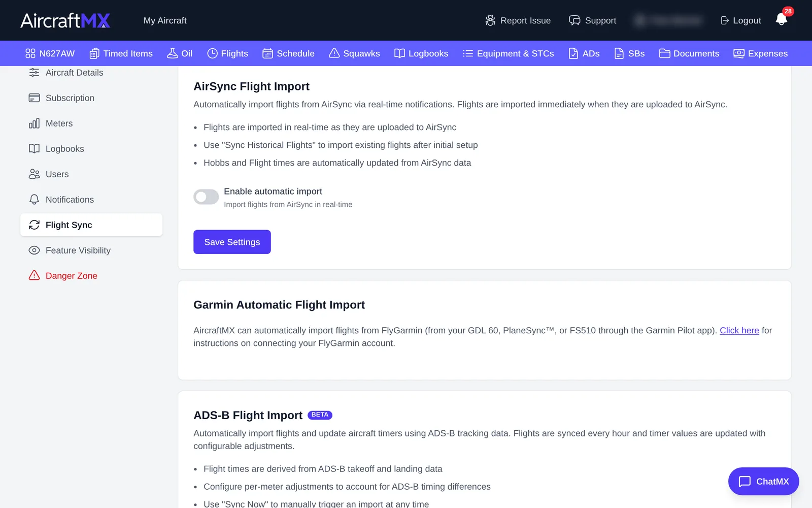Click the Squawks warning triangle icon
Image resolution: width=812 pixels, height=508 pixels.
334,53
